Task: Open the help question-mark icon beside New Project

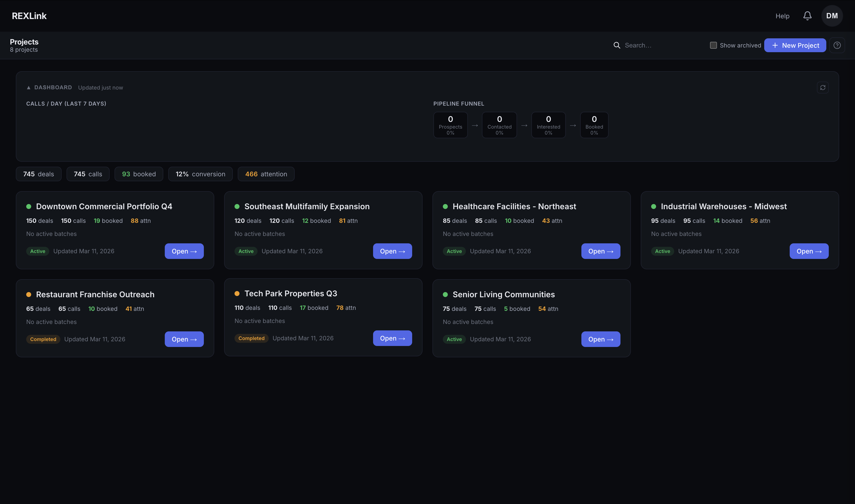Action: pyautogui.click(x=837, y=45)
